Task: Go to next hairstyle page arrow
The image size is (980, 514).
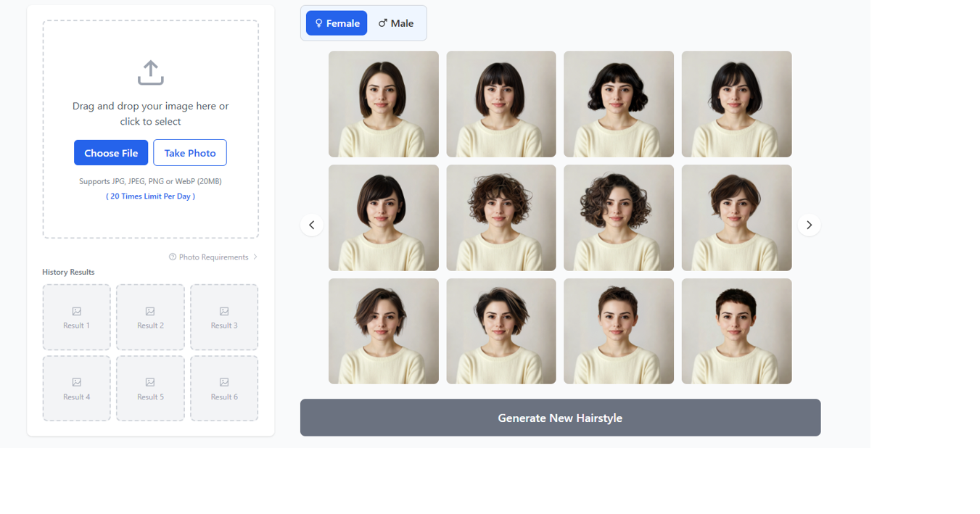Action: tap(809, 225)
